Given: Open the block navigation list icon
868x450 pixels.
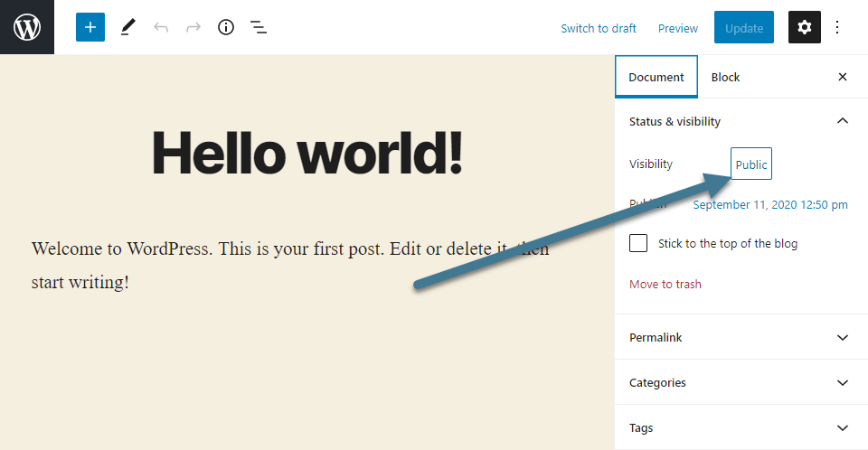Looking at the screenshot, I should tap(259, 27).
